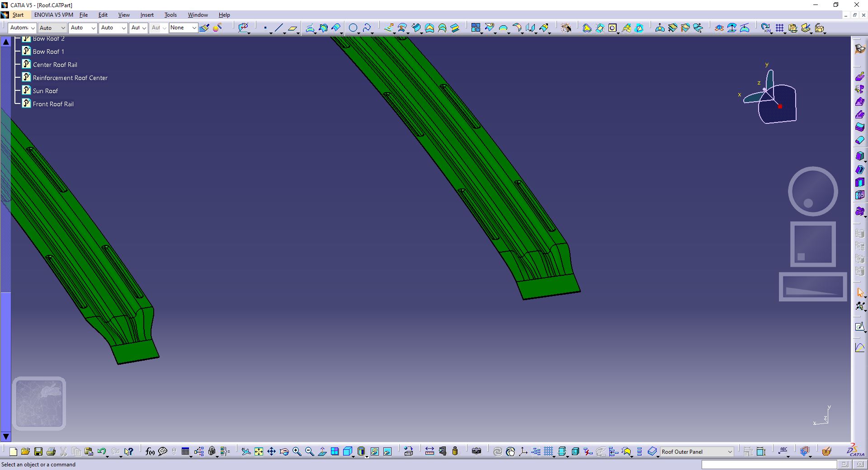The width and height of the screenshot is (868, 470).
Task: Toggle the hand snap icon in bottom toolbar
Action: (510, 451)
